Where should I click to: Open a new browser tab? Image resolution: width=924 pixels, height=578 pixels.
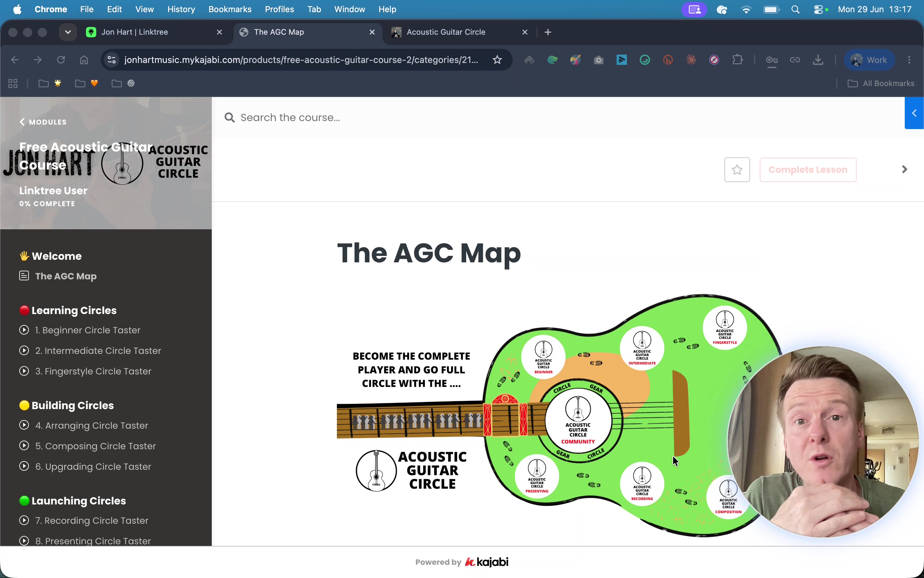548,32
